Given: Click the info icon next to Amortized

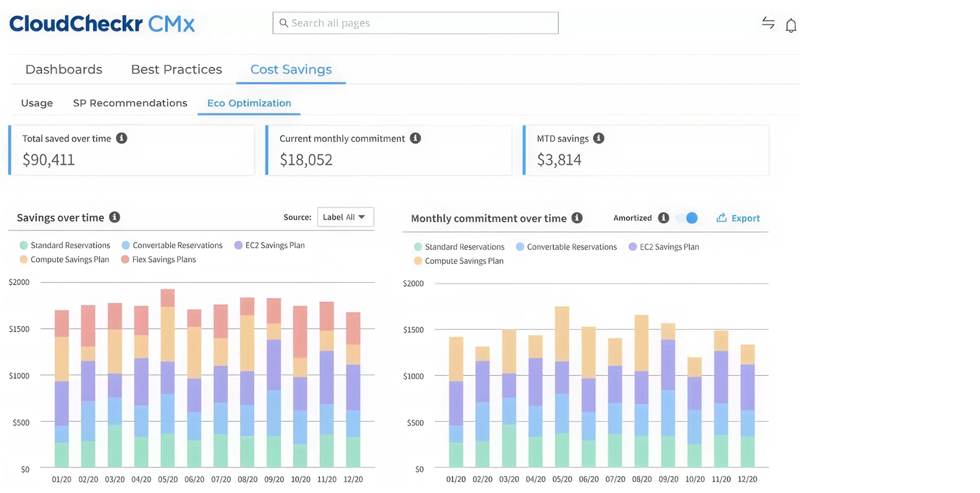Looking at the screenshot, I should click(x=664, y=218).
